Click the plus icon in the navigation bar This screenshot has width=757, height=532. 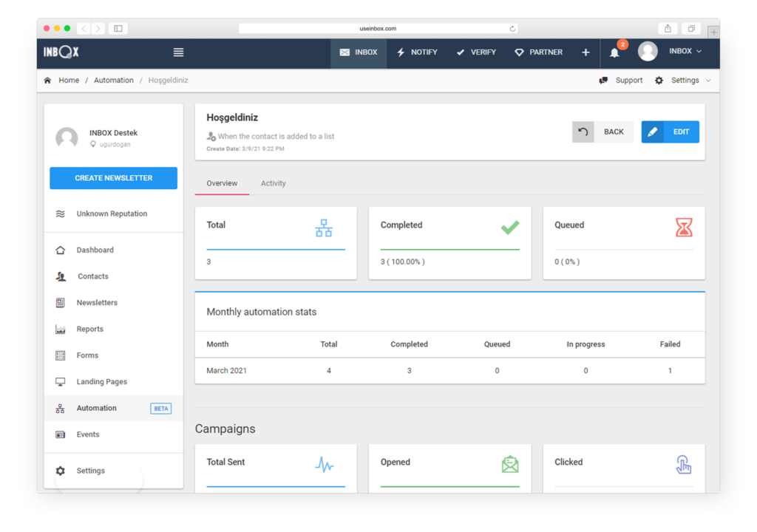pyautogui.click(x=585, y=52)
